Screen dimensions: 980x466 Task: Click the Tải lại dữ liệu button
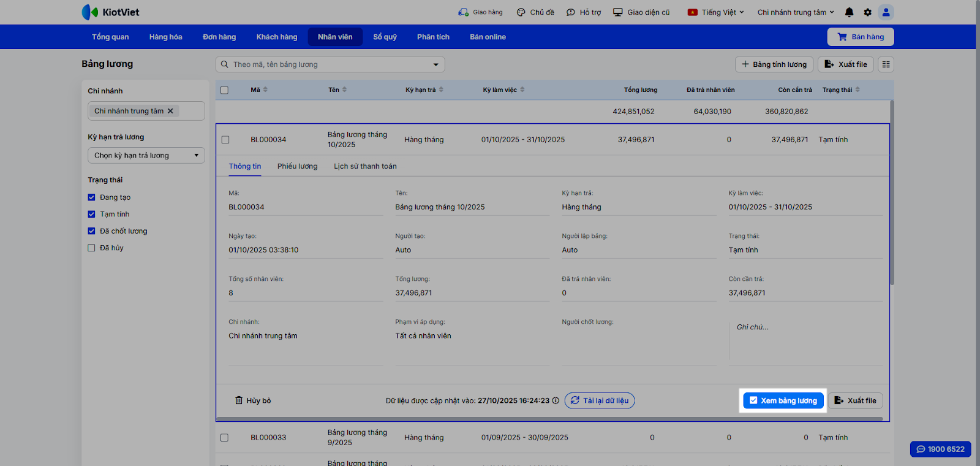[599, 401]
